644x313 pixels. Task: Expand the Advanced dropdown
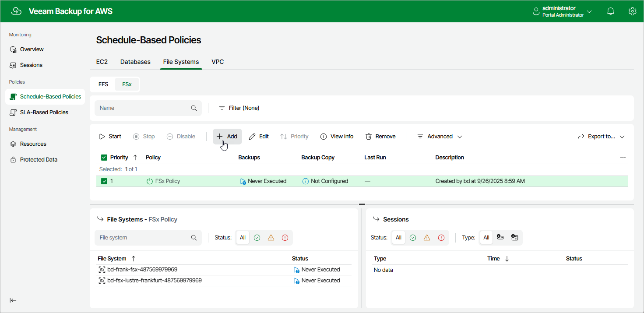click(x=439, y=137)
